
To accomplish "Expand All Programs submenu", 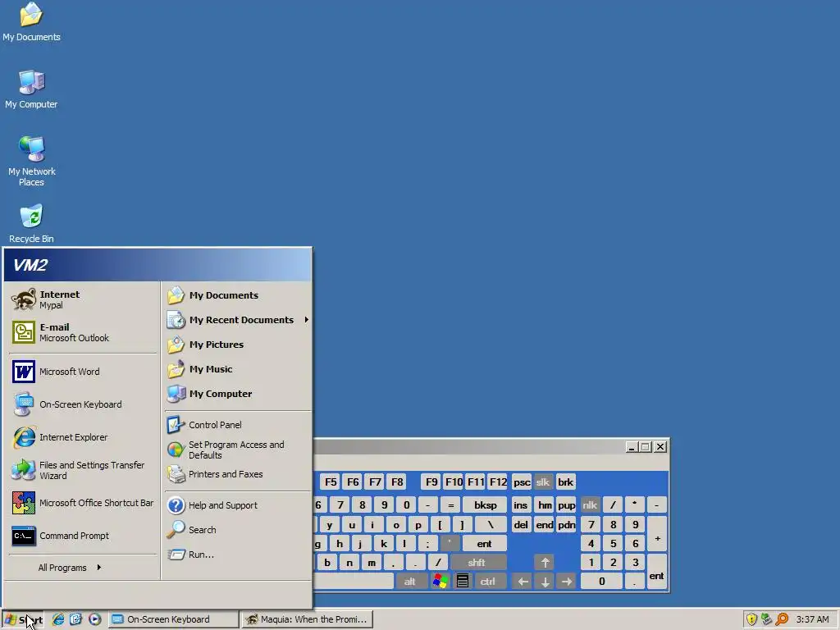I will [70, 568].
